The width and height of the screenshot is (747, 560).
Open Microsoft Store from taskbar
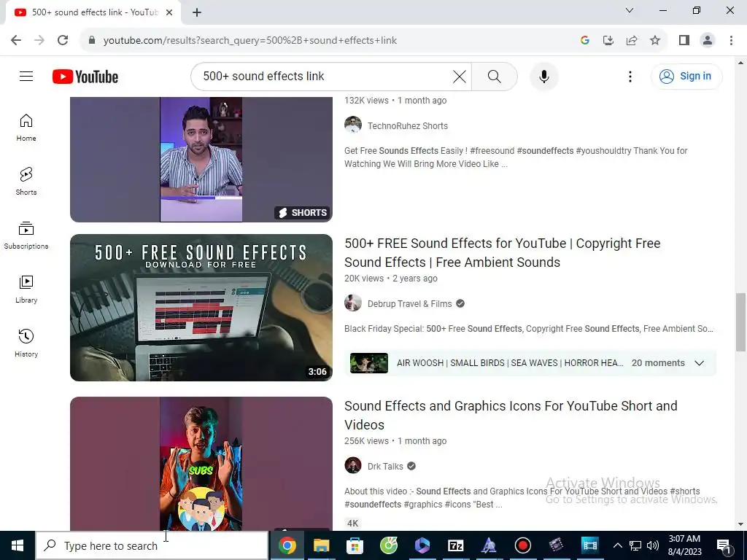tap(355, 545)
